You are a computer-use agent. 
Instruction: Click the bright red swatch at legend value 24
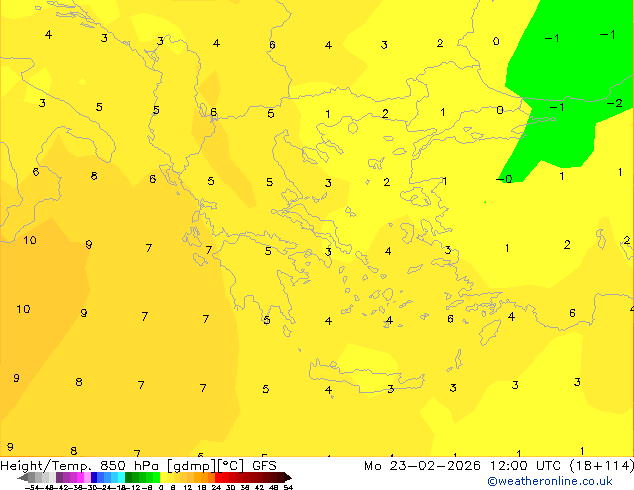218,477
